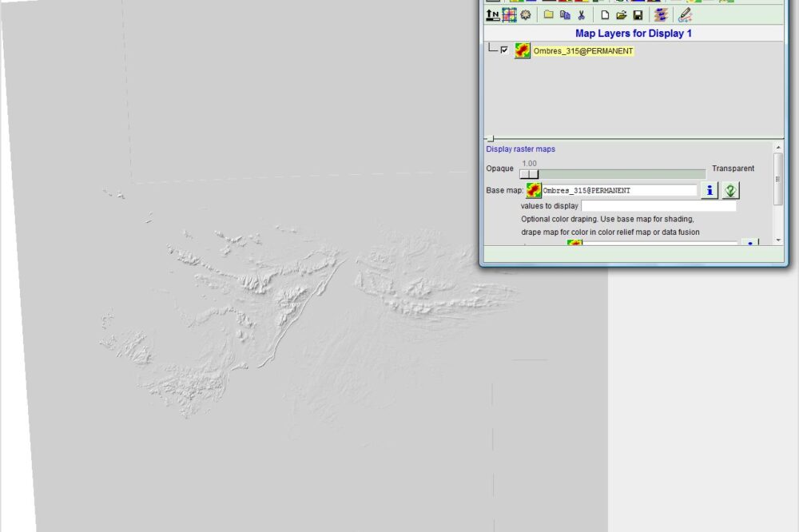Click the green question mark help button
The image size is (799, 532).
pos(730,190)
